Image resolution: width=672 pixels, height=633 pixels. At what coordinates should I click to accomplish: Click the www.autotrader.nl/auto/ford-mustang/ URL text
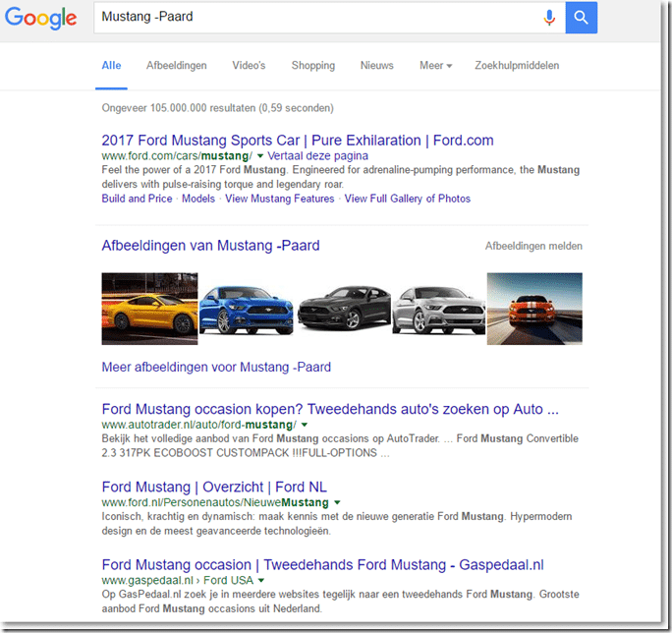(198, 425)
